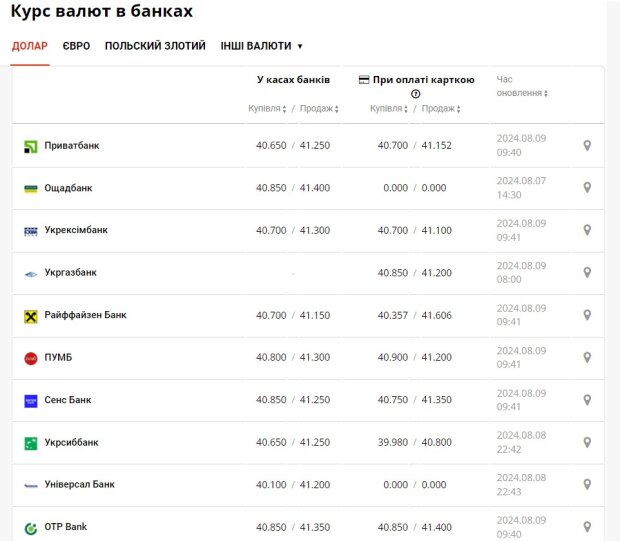Sort by card payment Продаж column
The width and height of the screenshot is (620, 541).
441,109
